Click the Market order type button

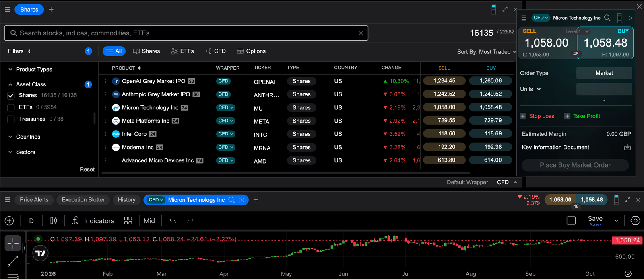point(604,73)
